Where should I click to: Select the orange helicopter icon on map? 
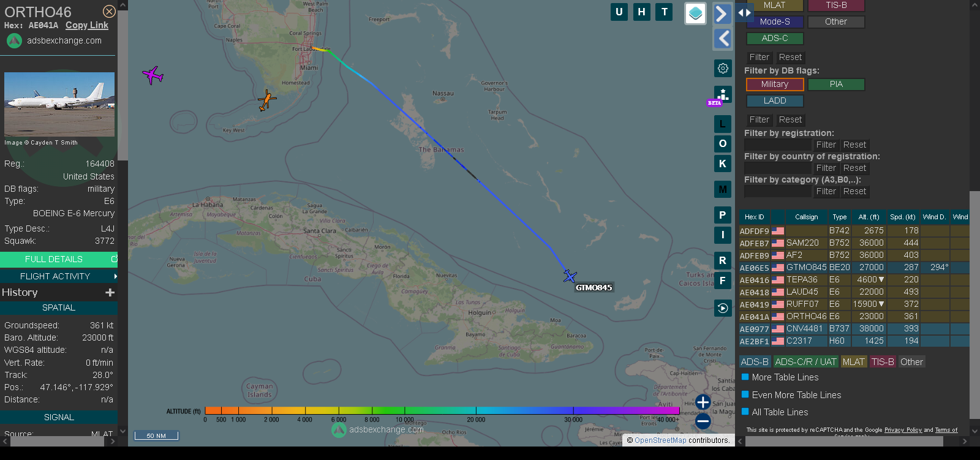(266, 100)
